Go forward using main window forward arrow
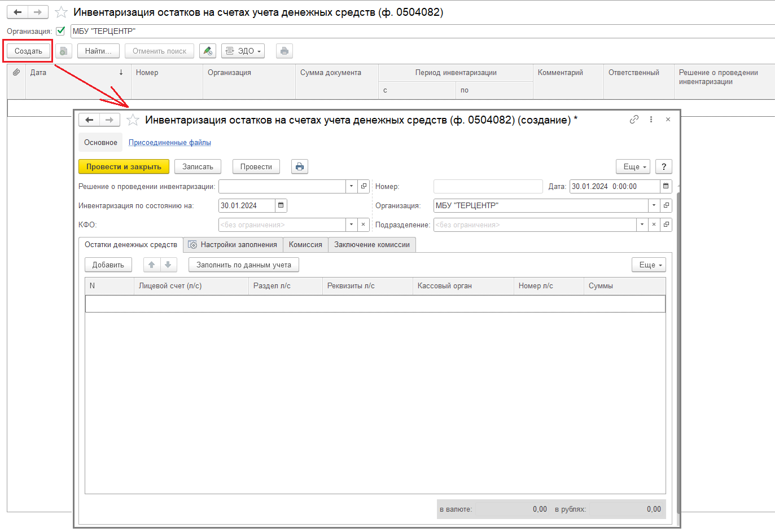775x532 pixels. coord(38,12)
